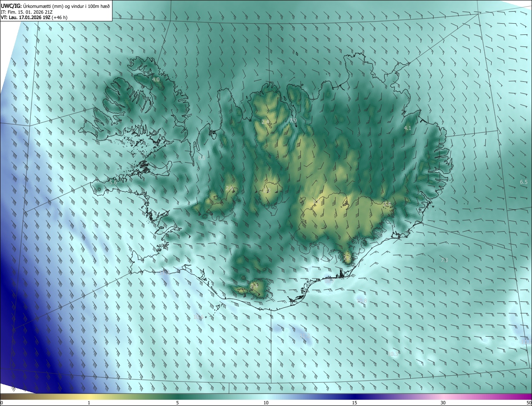The height and width of the screenshot is (406, 532).
Task: Click the '50' tick label on the colorbar
Action: click(x=529, y=403)
